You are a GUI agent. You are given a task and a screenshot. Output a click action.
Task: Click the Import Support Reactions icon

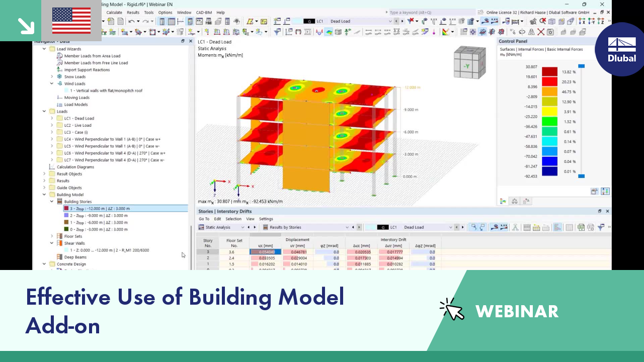pyautogui.click(x=59, y=70)
